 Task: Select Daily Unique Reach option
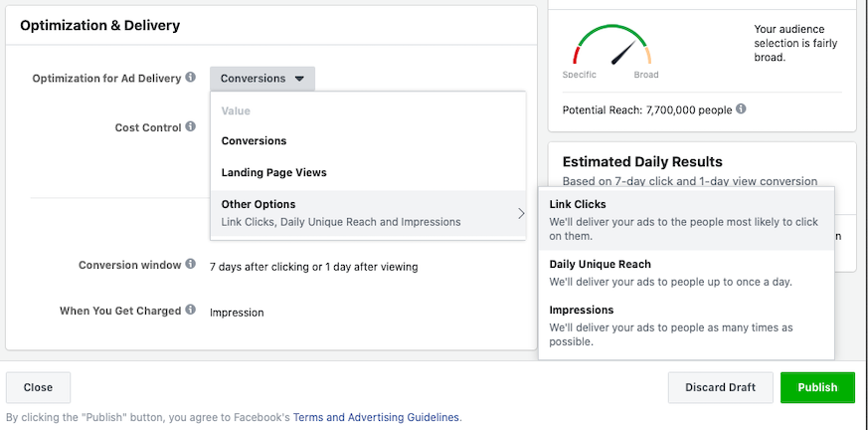686,273
